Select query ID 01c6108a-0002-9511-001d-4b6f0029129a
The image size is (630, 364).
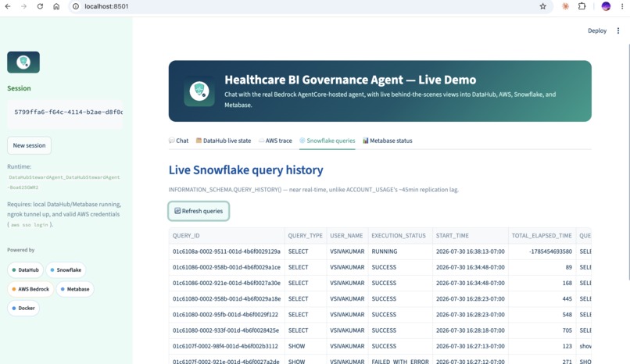[227, 252]
